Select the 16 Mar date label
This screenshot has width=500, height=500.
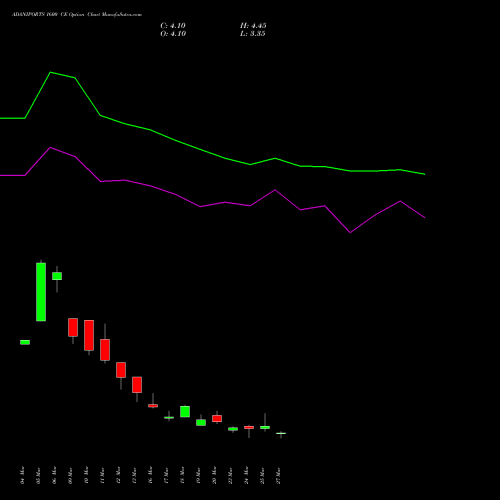point(150,475)
